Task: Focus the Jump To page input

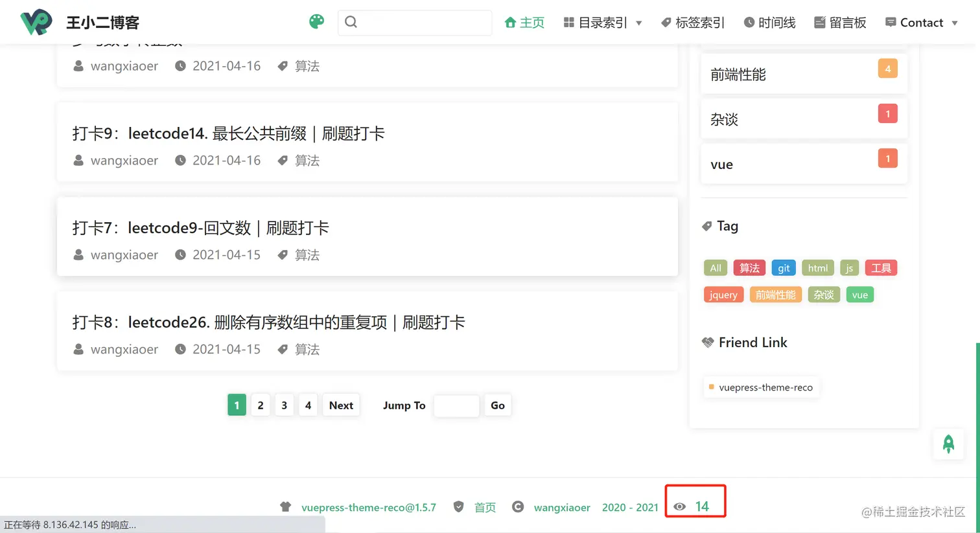Action: click(x=456, y=405)
